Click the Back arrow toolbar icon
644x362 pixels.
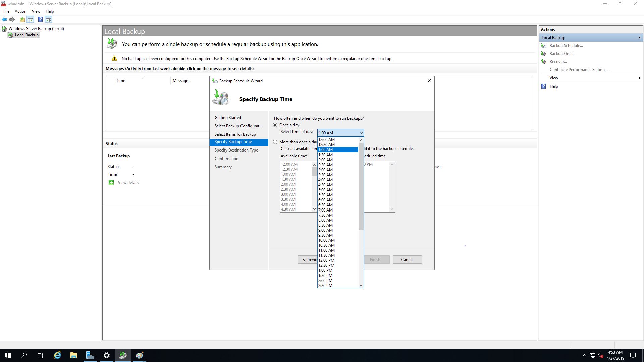(x=4, y=19)
